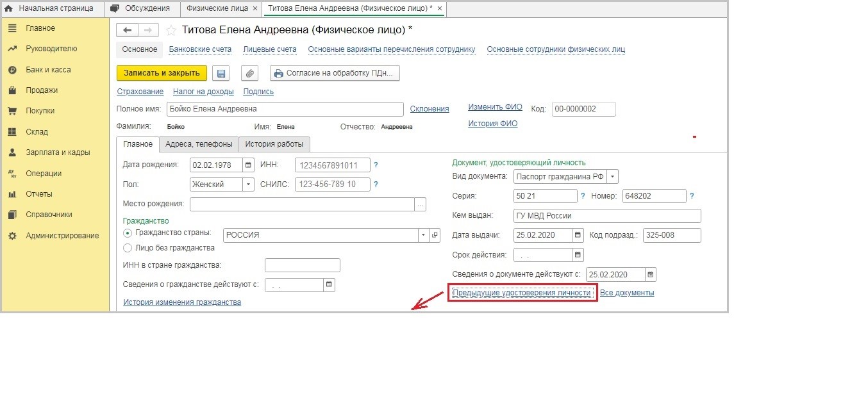Click the help question mark beside ИНН
Viewport: 868px width, 401px height.
point(376,165)
